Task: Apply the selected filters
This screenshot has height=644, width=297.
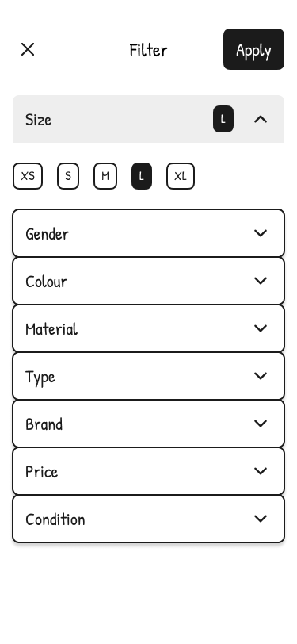Action: [253, 49]
